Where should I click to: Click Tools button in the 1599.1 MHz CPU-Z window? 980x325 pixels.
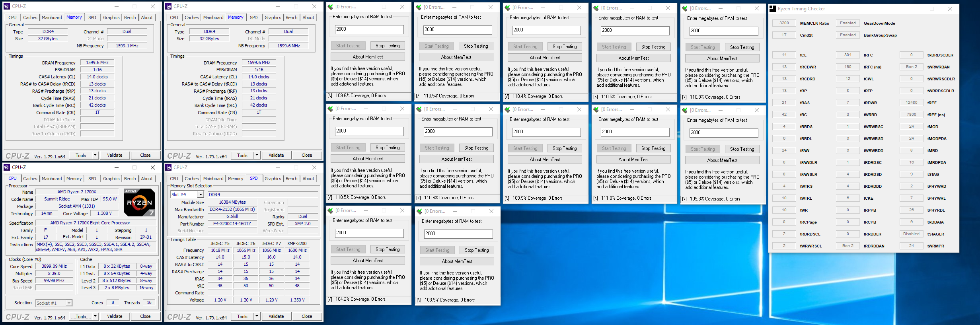(x=81, y=155)
